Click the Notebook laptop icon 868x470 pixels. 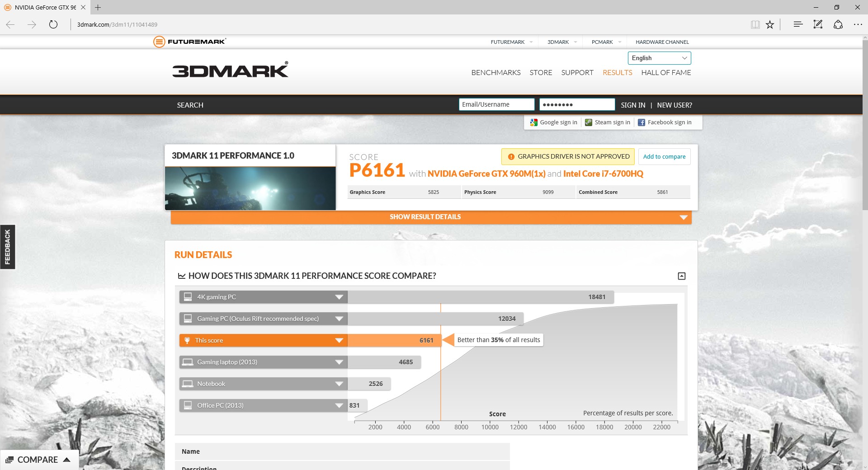pos(188,384)
